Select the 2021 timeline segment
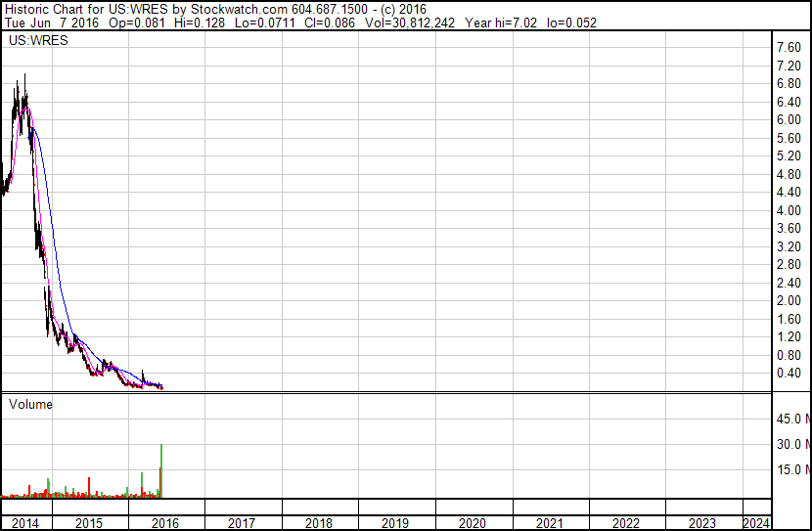 550,524
